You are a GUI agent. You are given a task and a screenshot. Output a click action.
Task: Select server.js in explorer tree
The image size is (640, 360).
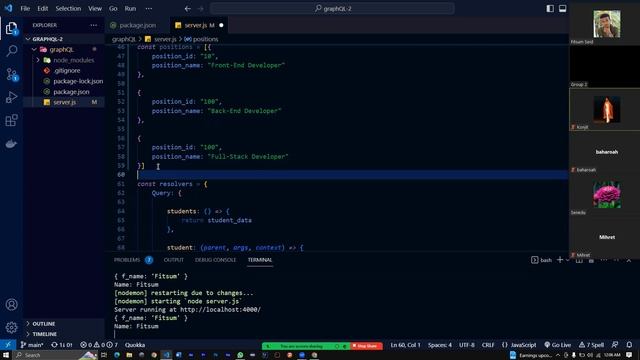click(64, 102)
